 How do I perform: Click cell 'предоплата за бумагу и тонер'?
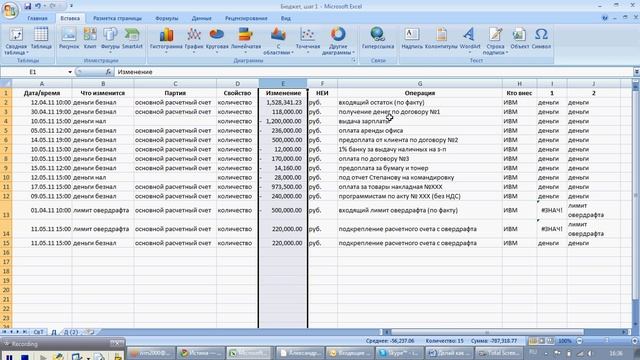click(x=420, y=168)
